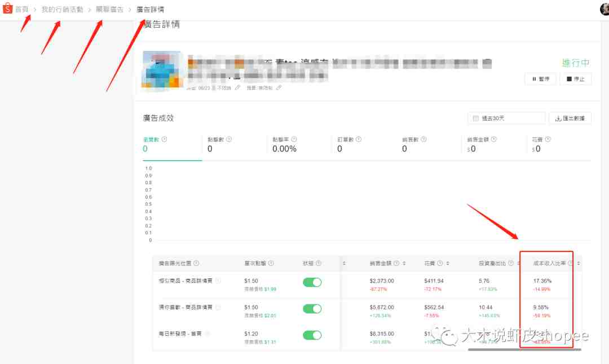This screenshot has height=364, width=609.
Task: Open the 過去30天 date range picker
Action: click(x=506, y=118)
